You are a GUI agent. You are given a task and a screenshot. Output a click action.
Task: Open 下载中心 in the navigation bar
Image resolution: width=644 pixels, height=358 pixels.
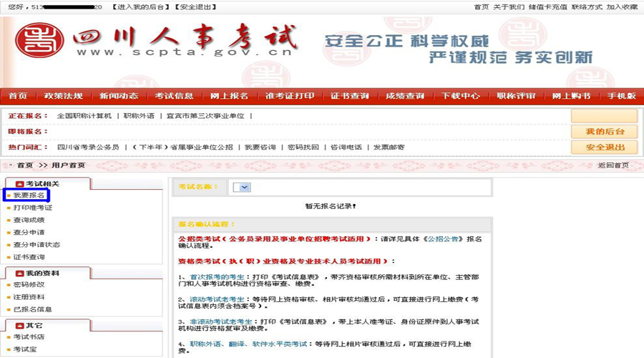coord(460,96)
